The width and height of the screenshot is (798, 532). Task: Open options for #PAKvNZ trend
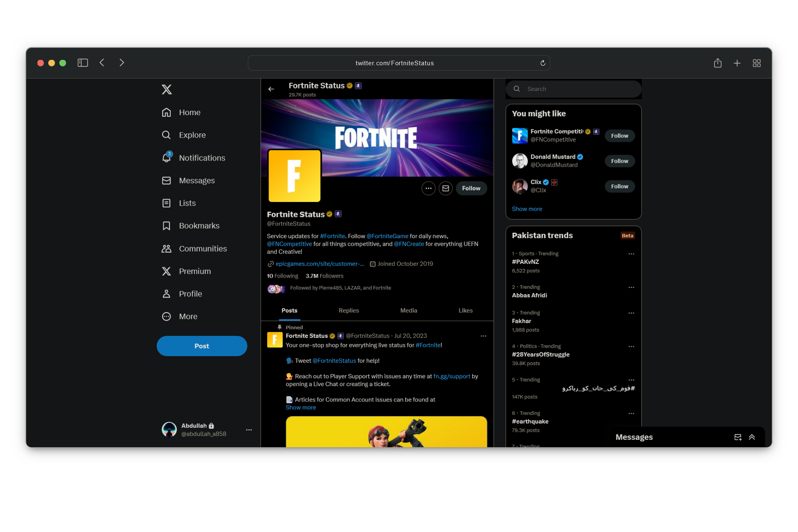(631, 254)
